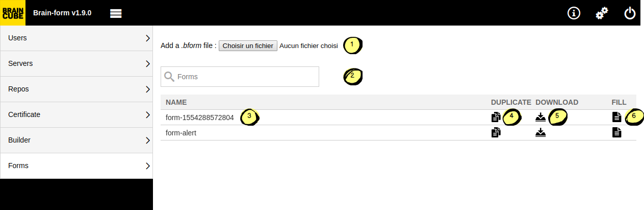This screenshot has height=210, width=644.
Task: Click the info icon in header
Action: 574,13
